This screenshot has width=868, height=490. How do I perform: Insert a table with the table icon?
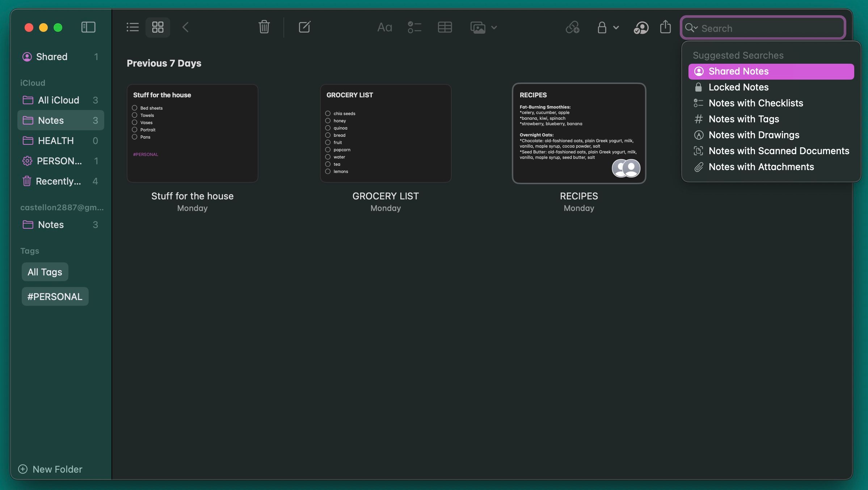coord(444,27)
